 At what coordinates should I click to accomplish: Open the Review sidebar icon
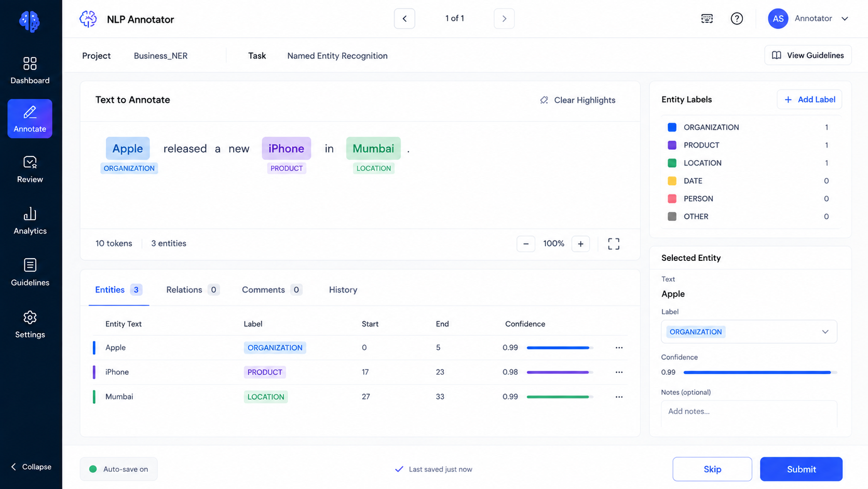point(30,162)
